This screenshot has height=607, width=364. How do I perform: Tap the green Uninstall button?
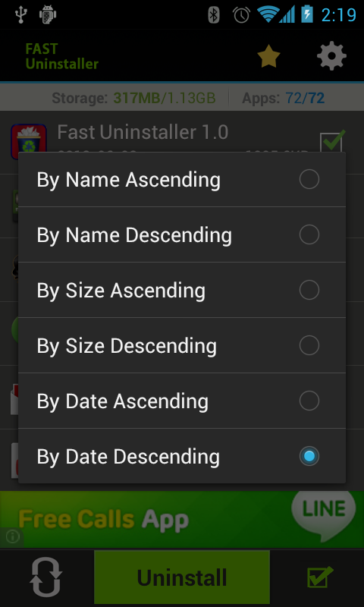[182, 577]
